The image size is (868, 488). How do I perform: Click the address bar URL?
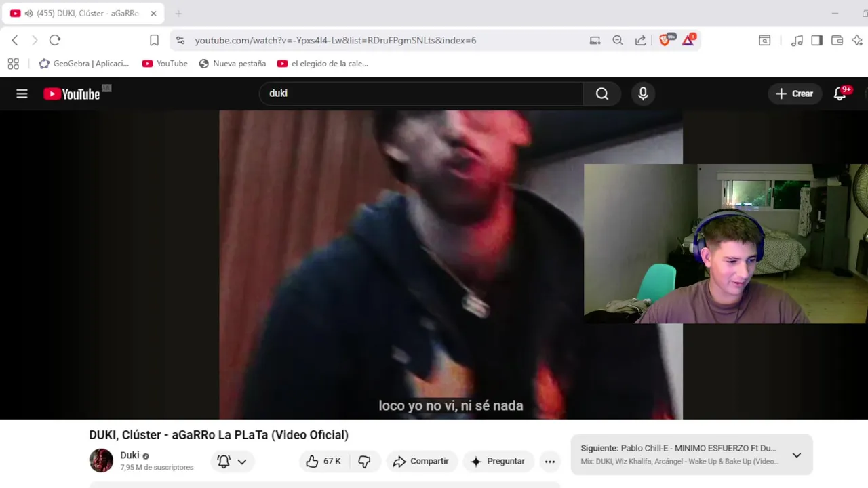pyautogui.click(x=336, y=41)
